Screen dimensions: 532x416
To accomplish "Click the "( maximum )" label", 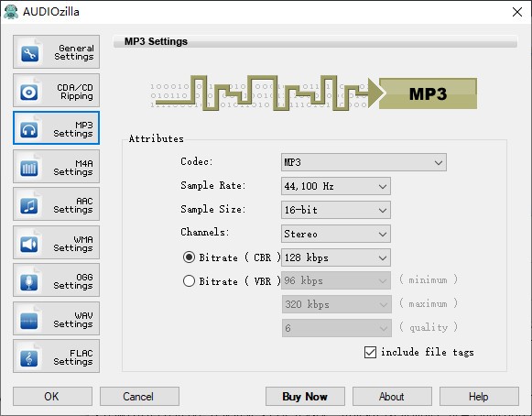I will [x=429, y=303].
